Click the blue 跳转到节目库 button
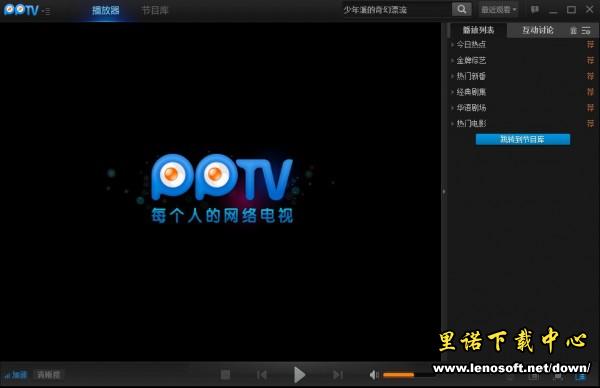 523,139
